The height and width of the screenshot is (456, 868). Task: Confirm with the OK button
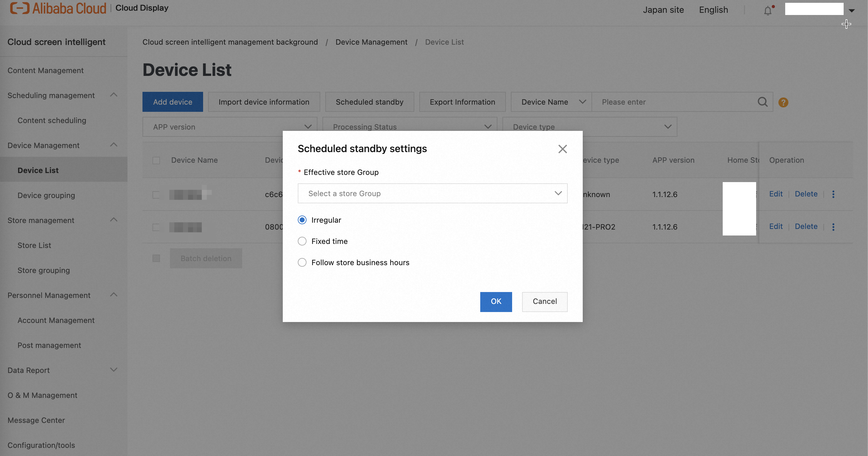(496, 302)
